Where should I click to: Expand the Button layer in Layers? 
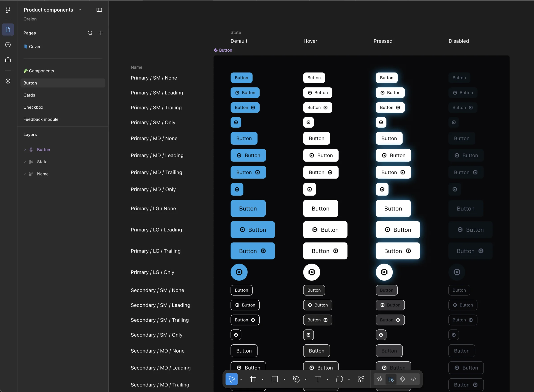[25, 150]
